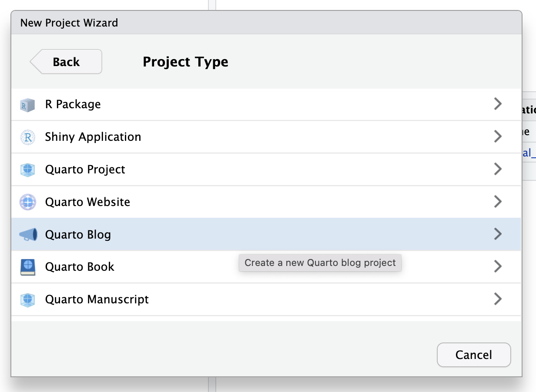Choose Shiny Application from the list
536x392 pixels.
click(x=93, y=137)
